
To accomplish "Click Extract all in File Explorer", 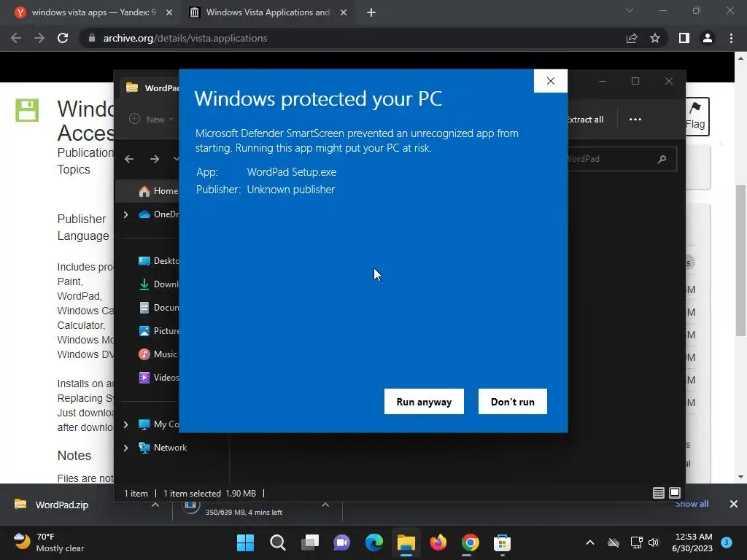I will (584, 120).
